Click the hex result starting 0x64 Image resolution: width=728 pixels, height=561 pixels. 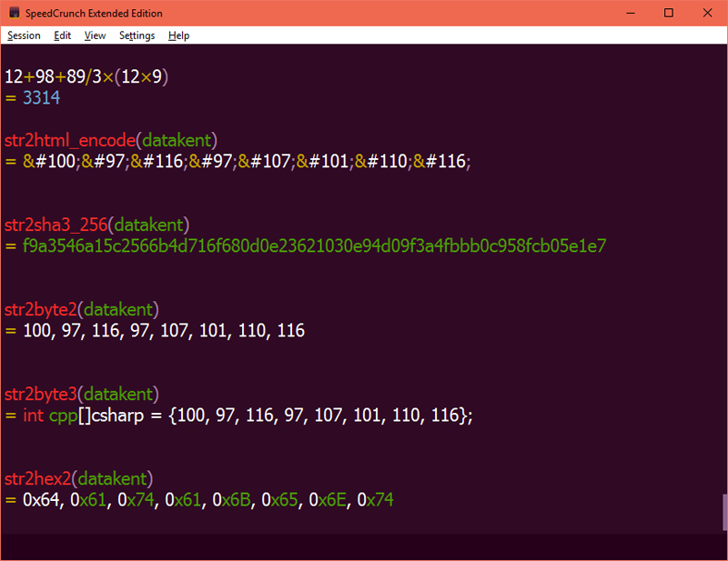click(x=208, y=500)
